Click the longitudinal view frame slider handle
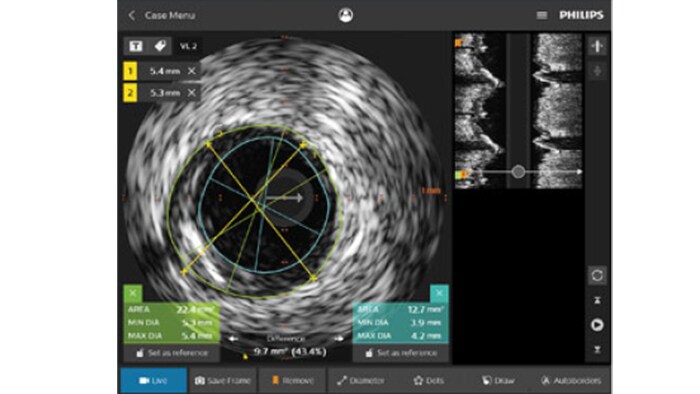This screenshot has width=700, height=394. [x=518, y=172]
